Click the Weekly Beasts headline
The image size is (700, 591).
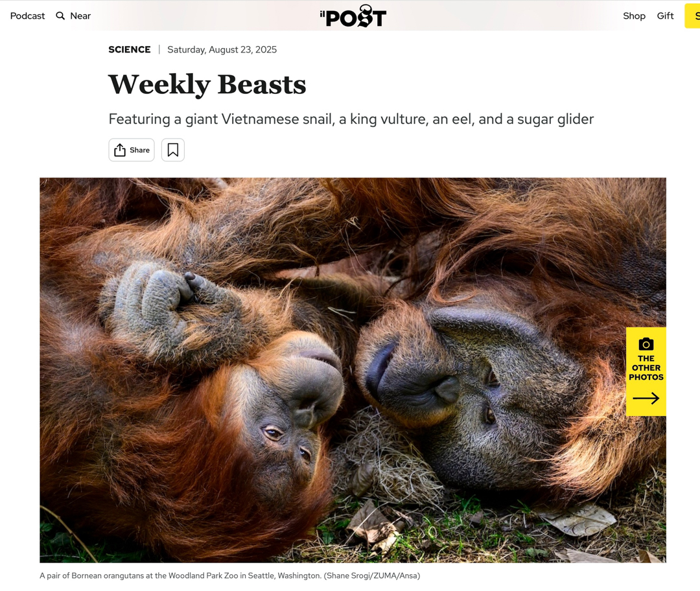point(207,84)
